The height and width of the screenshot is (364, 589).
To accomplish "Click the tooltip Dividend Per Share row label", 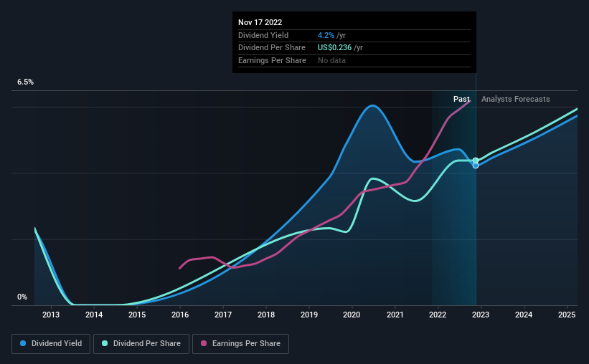I will [x=272, y=48].
